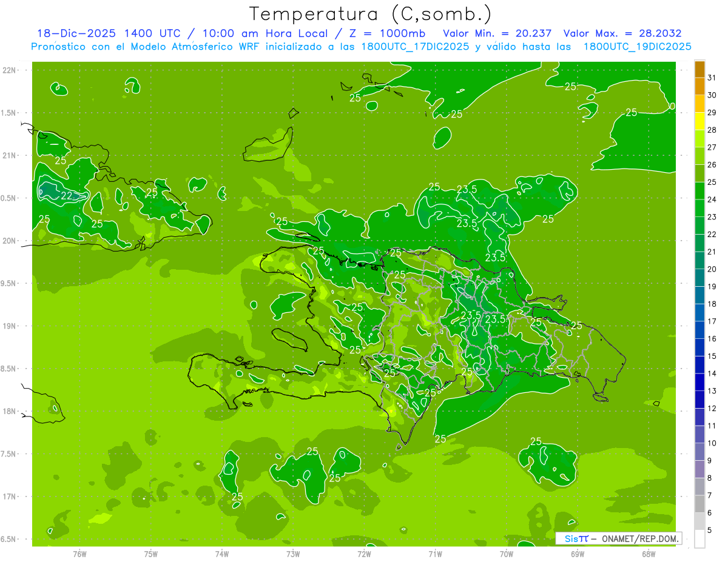The height and width of the screenshot is (562, 728).
Task: Click the Sisπ – ONAMET/REP.DOM. credit label
Action: coord(618,538)
